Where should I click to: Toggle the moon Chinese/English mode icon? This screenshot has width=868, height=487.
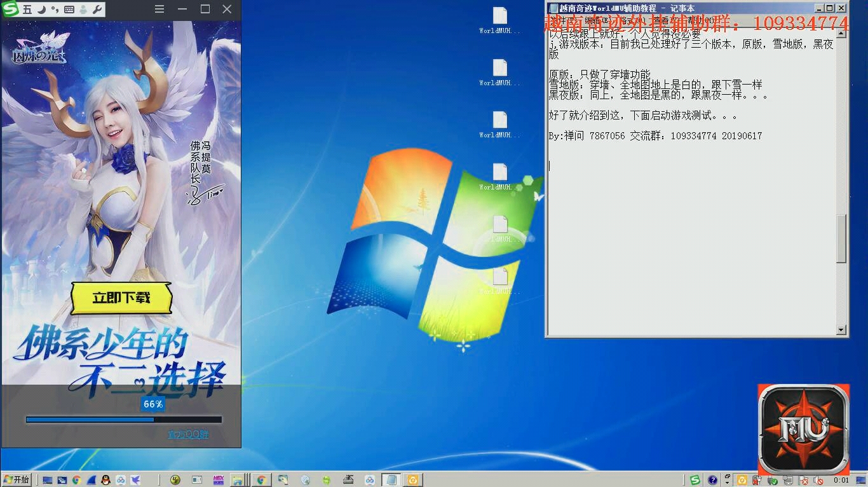pos(41,10)
